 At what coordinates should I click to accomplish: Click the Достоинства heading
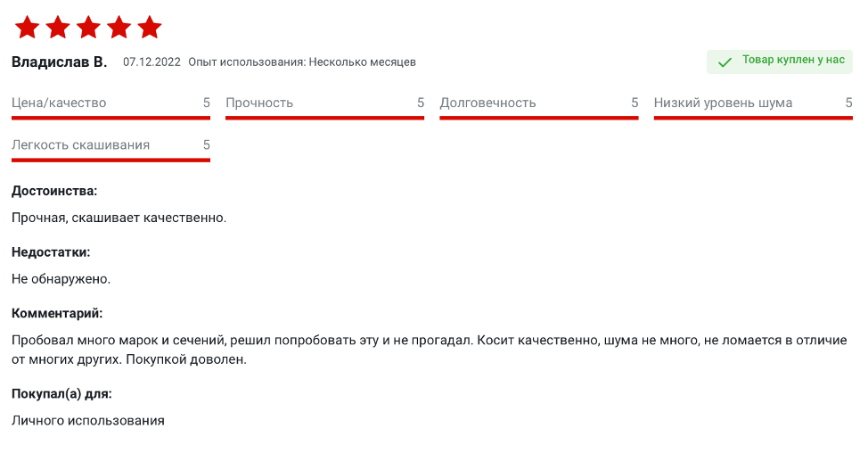click(54, 191)
